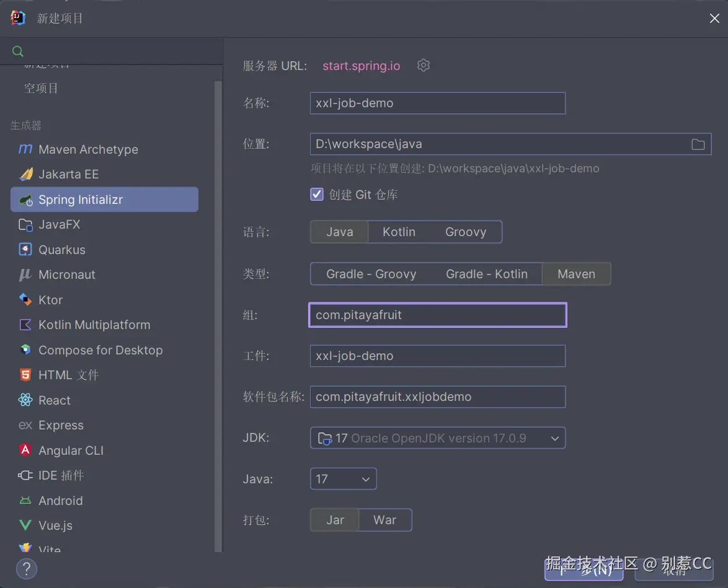Select Groovy as the language

[x=466, y=232]
